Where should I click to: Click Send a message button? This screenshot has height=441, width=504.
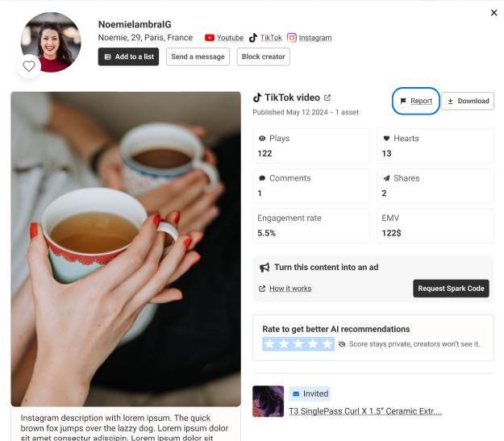point(198,56)
